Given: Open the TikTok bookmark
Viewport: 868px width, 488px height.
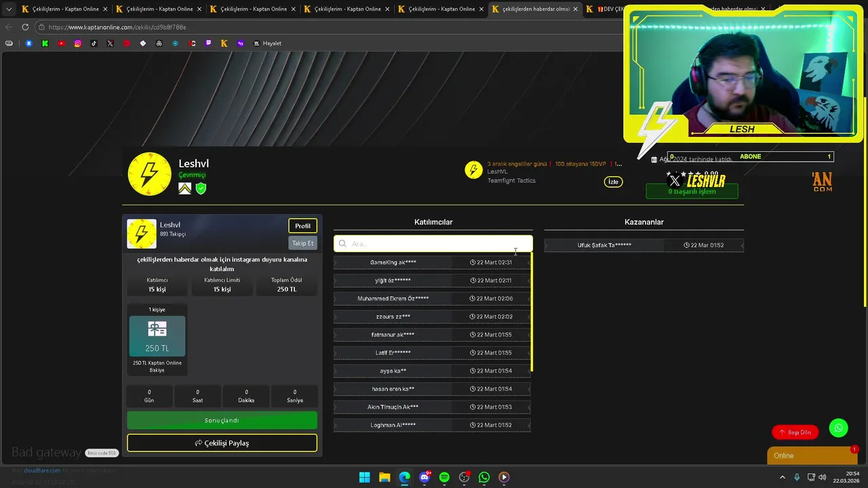Looking at the screenshot, I should click(x=94, y=43).
